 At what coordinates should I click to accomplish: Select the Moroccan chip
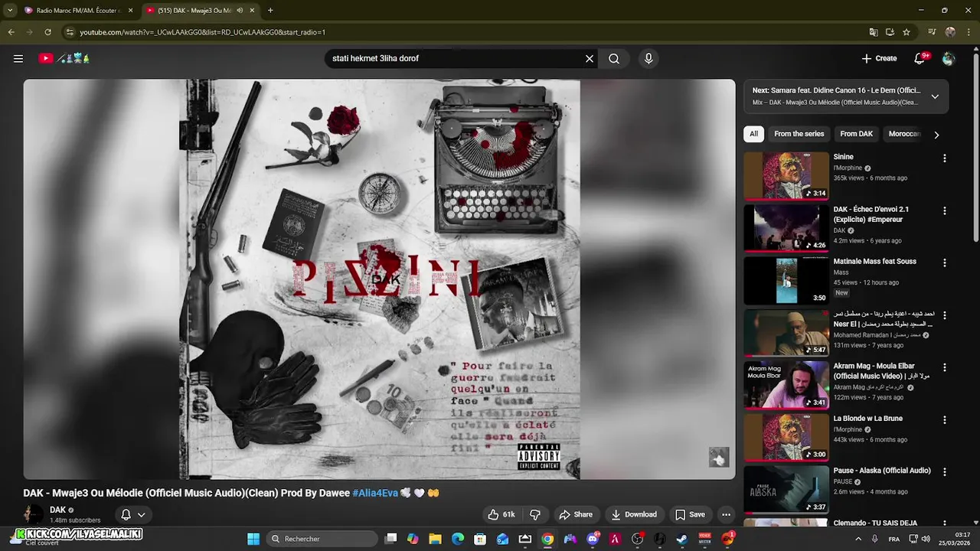(904, 134)
